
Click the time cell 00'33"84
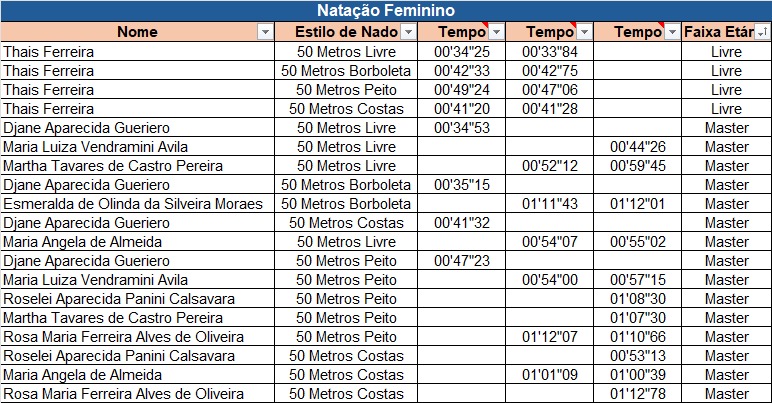pos(550,51)
